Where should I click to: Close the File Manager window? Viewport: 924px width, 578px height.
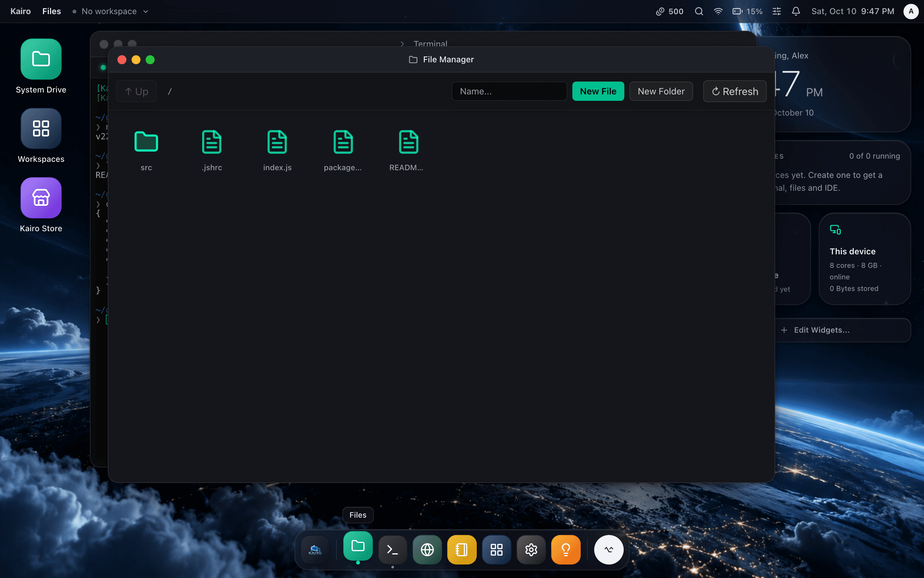click(122, 60)
